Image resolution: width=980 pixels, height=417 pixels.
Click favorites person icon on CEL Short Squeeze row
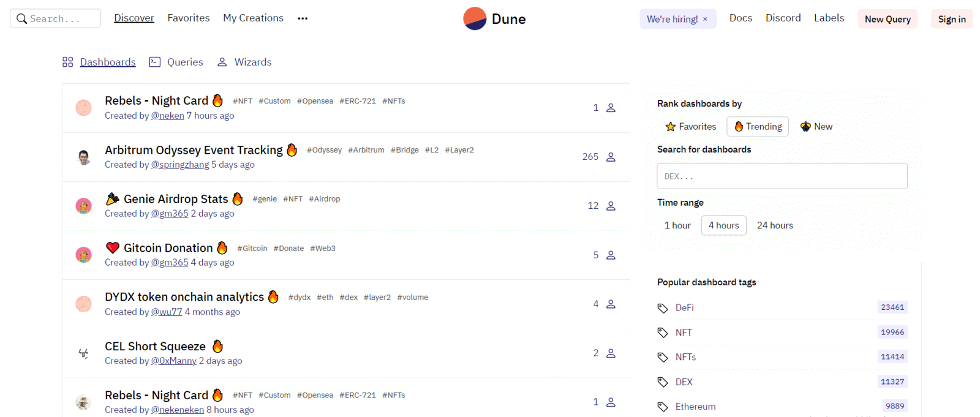611,353
